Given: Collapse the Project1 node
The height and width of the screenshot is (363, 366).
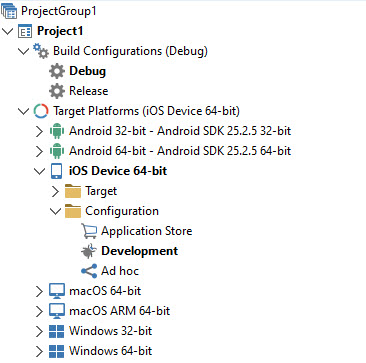Looking at the screenshot, I should [x=8, y=31].
